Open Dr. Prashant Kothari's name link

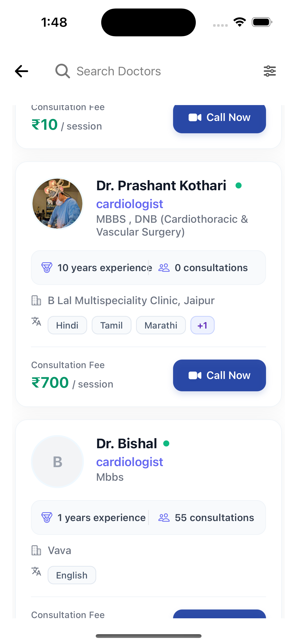tap(161, 186)
